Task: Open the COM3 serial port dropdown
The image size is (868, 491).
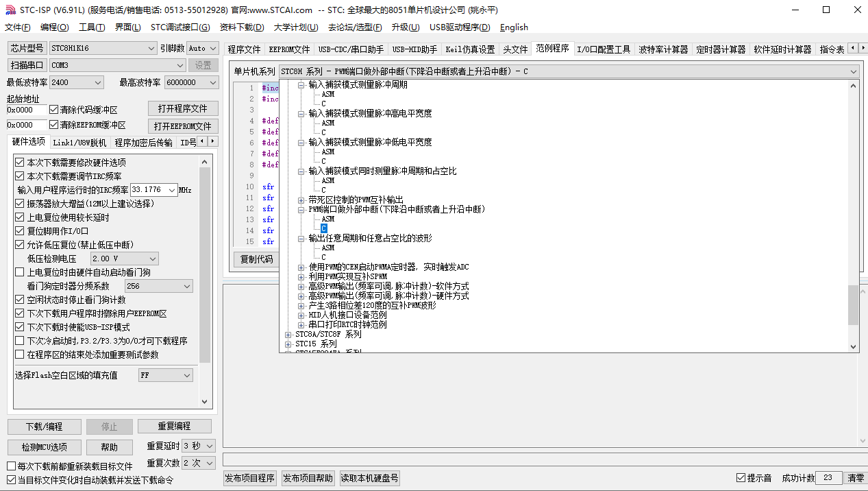Action: click(117, 65)
